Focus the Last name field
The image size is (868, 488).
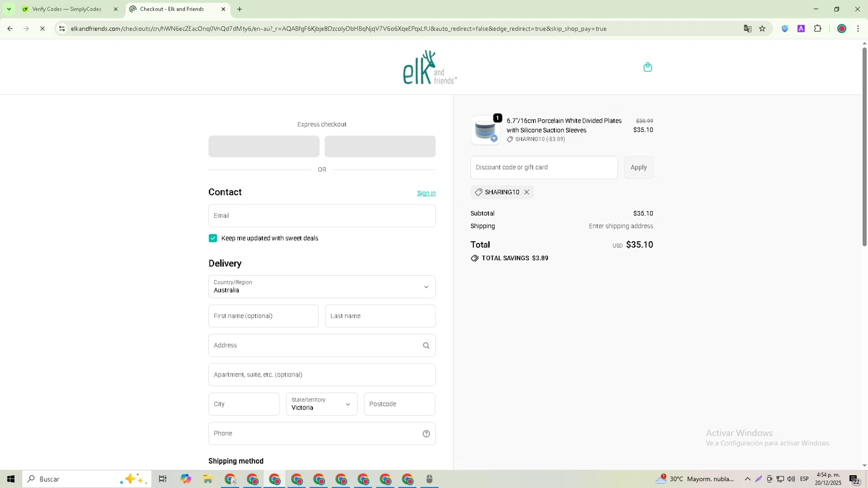380,316
